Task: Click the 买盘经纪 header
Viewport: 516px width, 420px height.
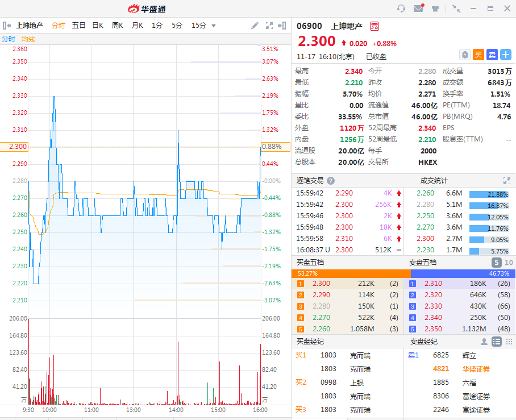Action: [x=310, y=342]
